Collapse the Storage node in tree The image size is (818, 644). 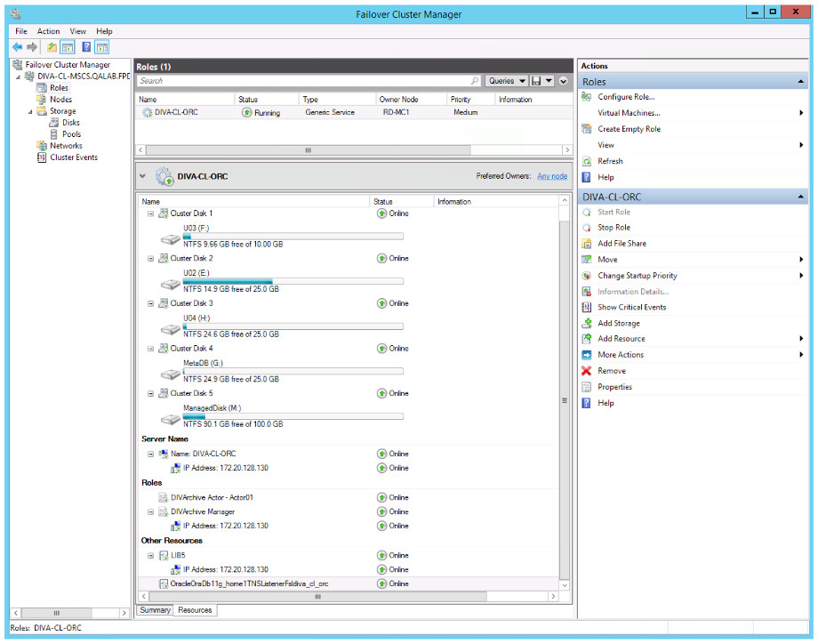[30, 112]
